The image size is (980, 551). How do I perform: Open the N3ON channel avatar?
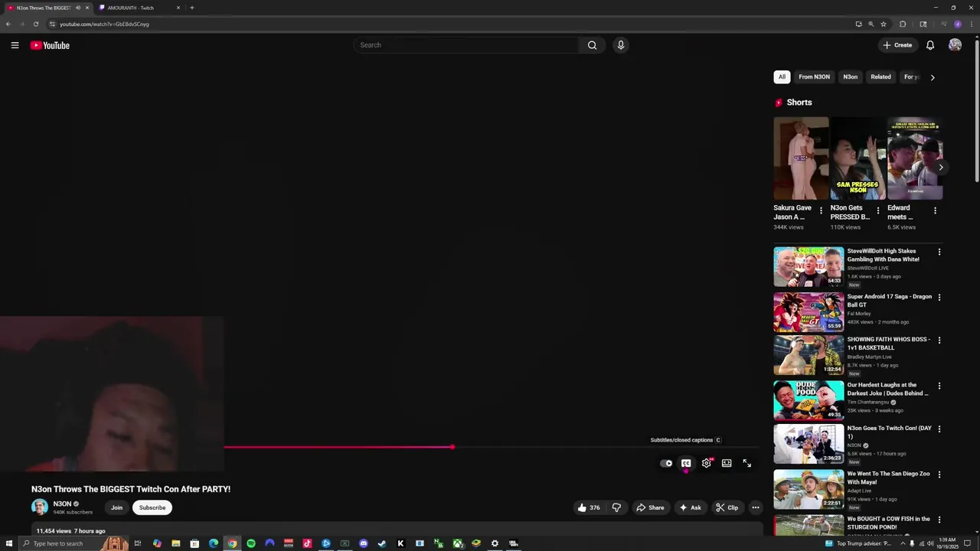coord(40,507)
